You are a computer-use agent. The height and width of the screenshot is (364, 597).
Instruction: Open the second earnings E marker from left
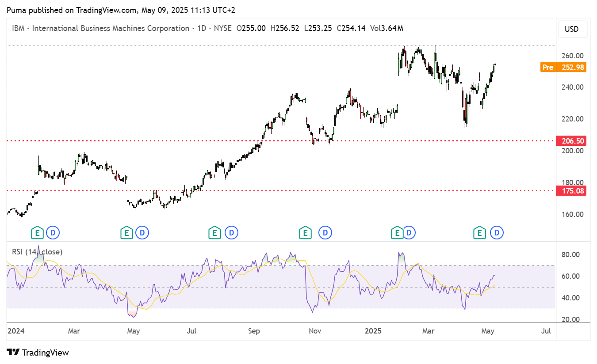pyautogui.click(x=127, y=232)
